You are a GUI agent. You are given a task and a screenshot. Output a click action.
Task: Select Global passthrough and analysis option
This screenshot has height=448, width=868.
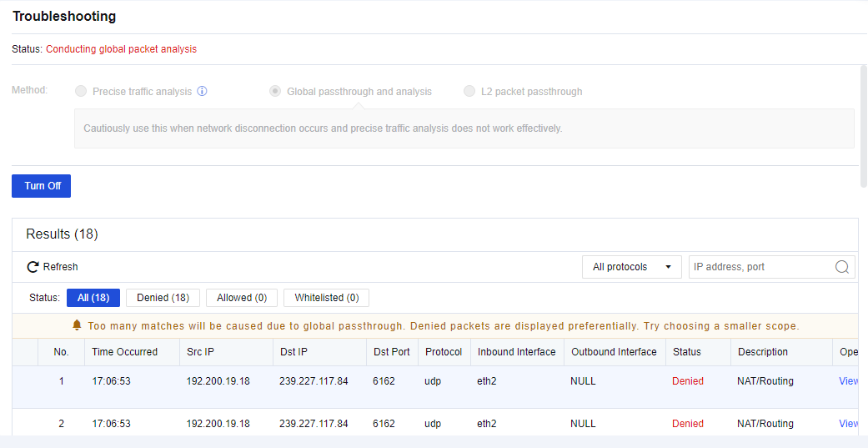click(275, 91)
